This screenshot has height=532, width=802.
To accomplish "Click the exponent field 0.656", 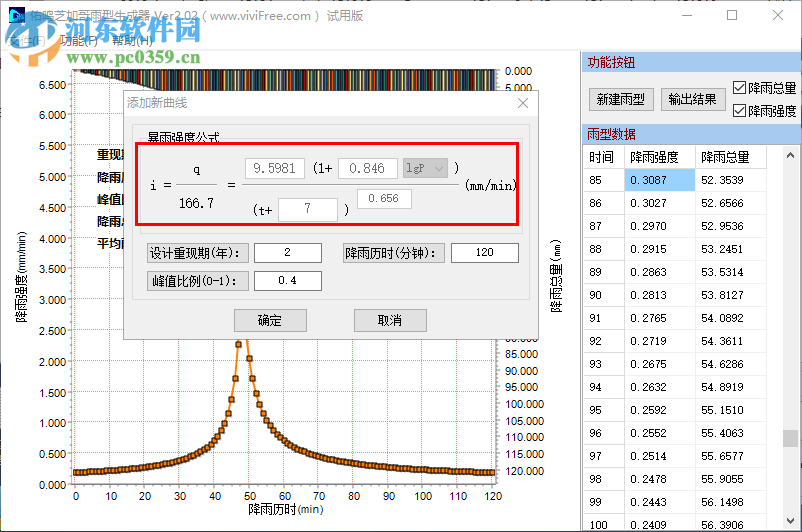I will (x=384, y=198).
